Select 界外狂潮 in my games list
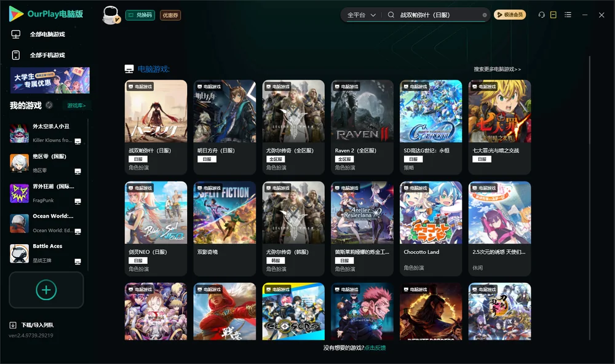Viewport: 615px width, 364px height. (46, 193)
